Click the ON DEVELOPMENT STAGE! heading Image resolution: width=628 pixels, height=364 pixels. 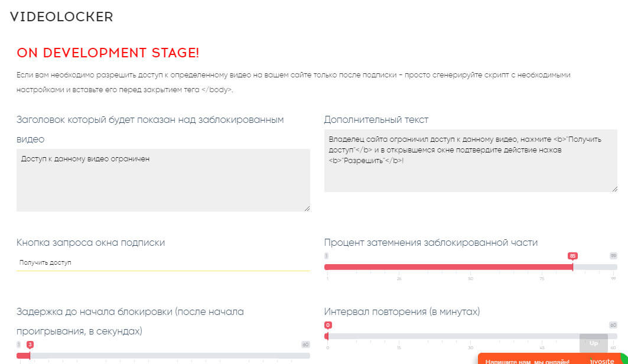coord(108,53)
